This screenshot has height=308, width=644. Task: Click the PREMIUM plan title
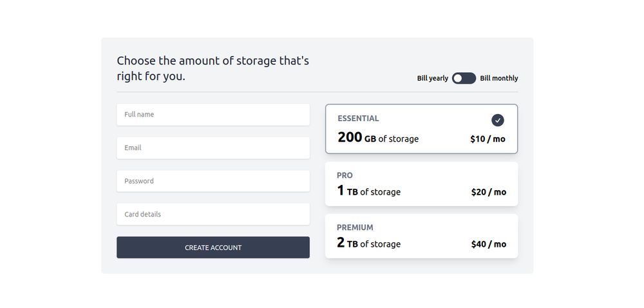pos(355,227)
